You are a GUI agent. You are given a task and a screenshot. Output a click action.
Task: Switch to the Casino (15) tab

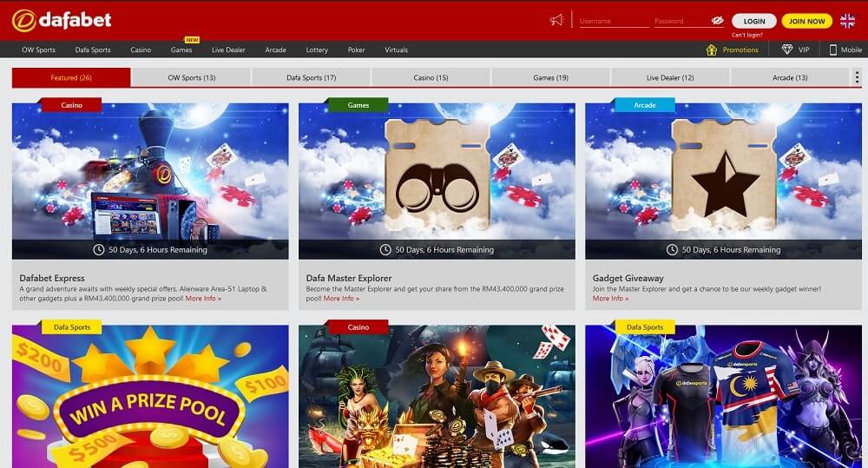(x=431, y=78)
